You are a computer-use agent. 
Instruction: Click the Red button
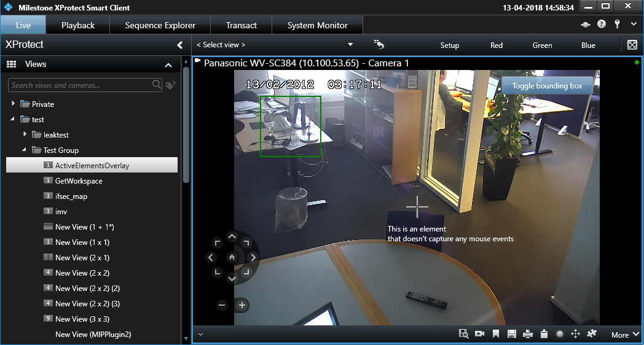point(497,45)
